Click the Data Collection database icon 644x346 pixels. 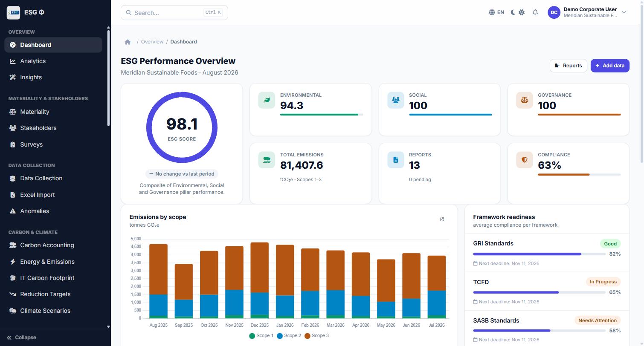pyautogui.click(x=12, y=179)
